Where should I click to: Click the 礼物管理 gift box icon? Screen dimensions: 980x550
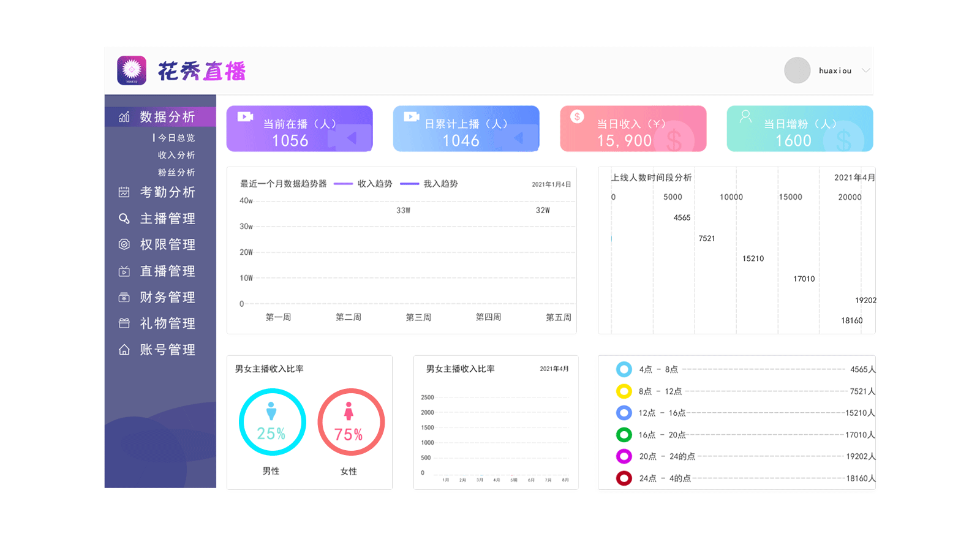(x=124, y=323)
